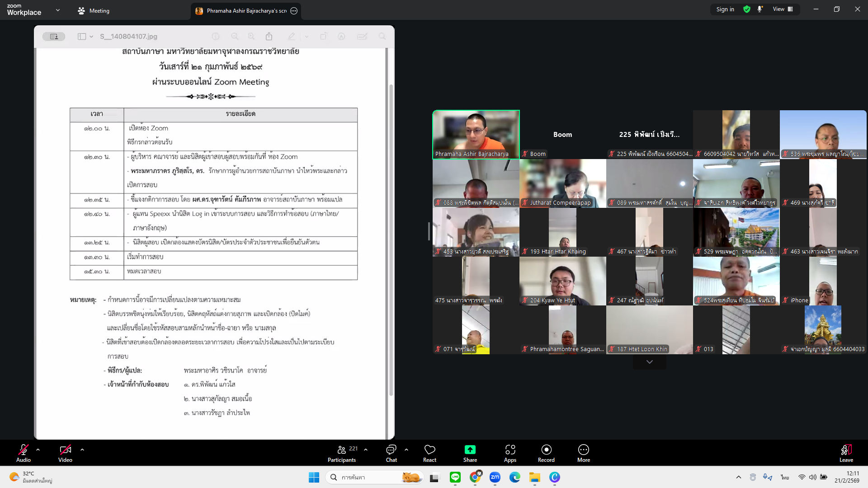Viewport: 868px width, 488px height.
Task: Open the Apps menu
Action: 510,450
